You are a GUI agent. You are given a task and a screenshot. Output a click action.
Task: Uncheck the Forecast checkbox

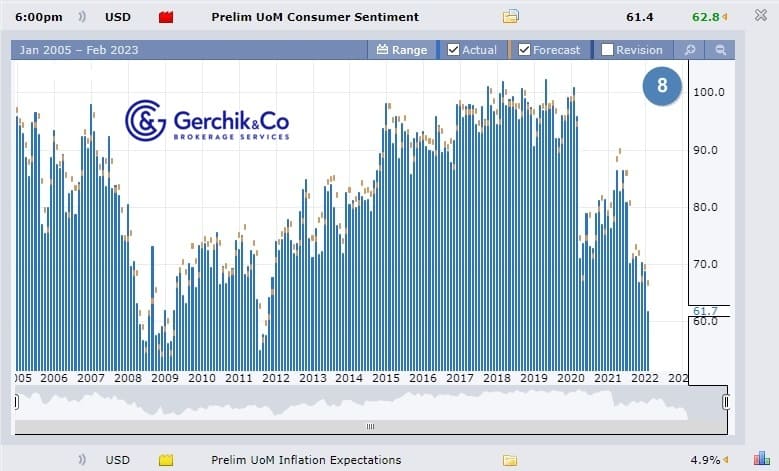point(524,50)
